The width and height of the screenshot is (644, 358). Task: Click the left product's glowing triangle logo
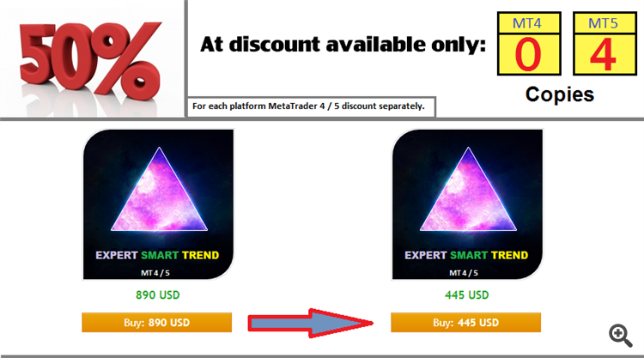(x=160, y=189)
